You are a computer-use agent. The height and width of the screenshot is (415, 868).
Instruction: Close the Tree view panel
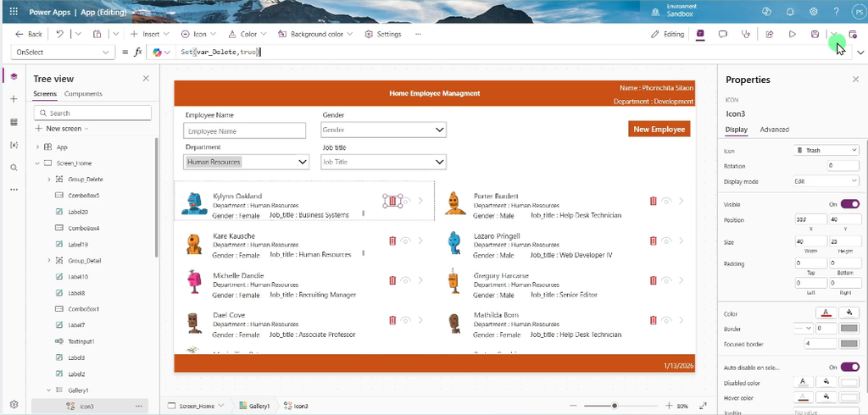click(x=146, y=79)
